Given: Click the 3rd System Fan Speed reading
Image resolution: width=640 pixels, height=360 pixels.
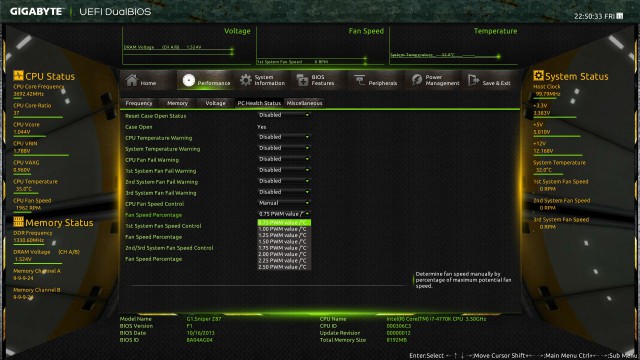Looking at the screenshot, I should [548, 227].
